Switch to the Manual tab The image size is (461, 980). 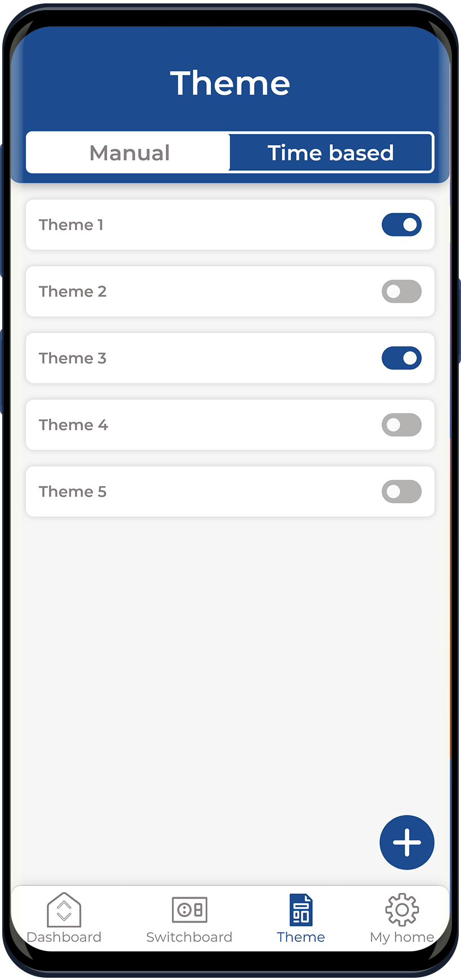coord(129,153)
